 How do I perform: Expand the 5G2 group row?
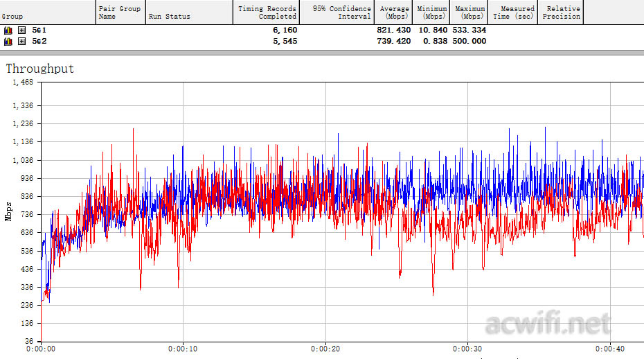pos(21,42)
